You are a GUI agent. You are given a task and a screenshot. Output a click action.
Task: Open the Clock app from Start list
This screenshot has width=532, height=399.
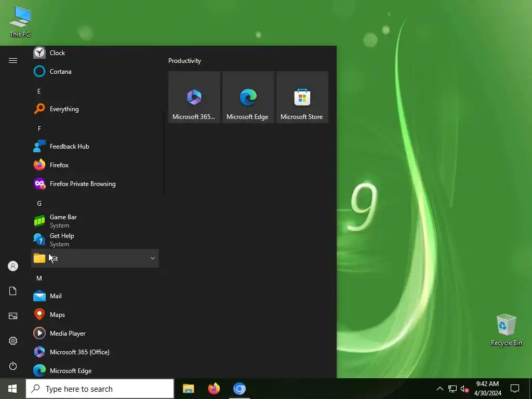coord(95,53)
